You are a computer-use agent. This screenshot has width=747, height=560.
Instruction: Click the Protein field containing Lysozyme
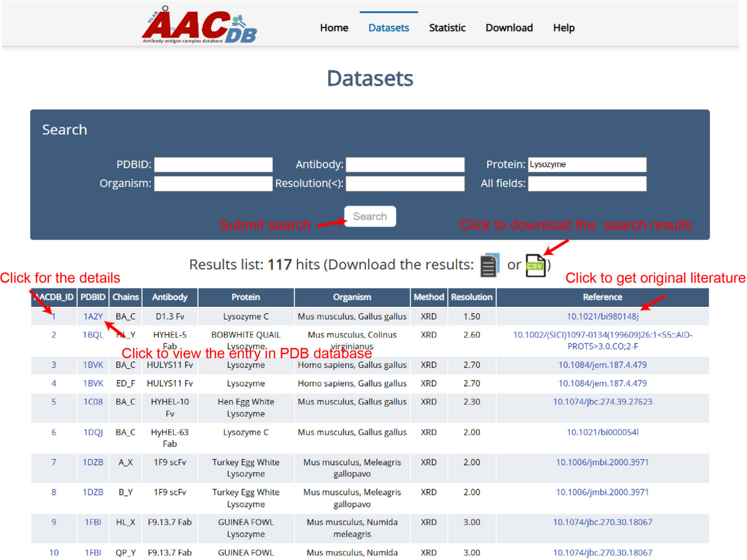coord(589,164)
